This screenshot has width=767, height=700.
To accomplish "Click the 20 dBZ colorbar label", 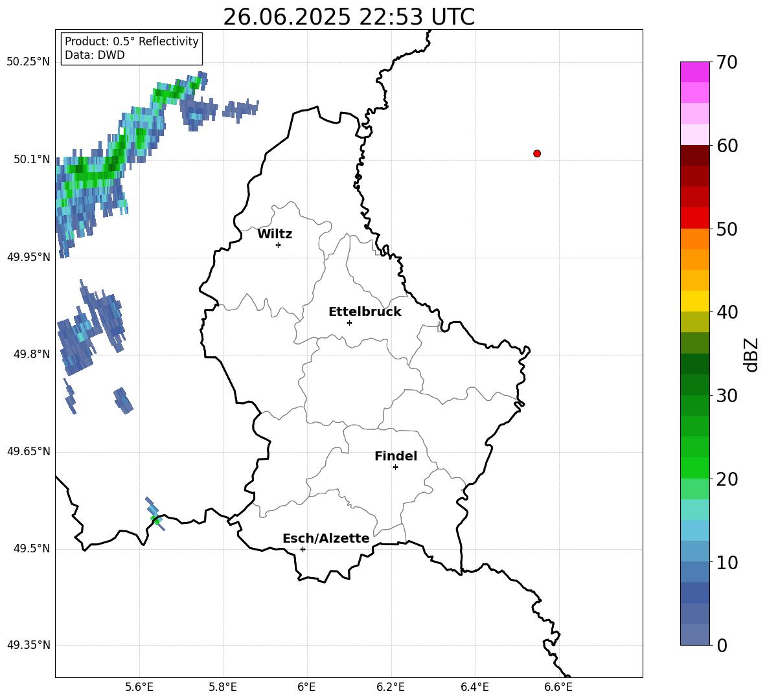I will (727, 479).
